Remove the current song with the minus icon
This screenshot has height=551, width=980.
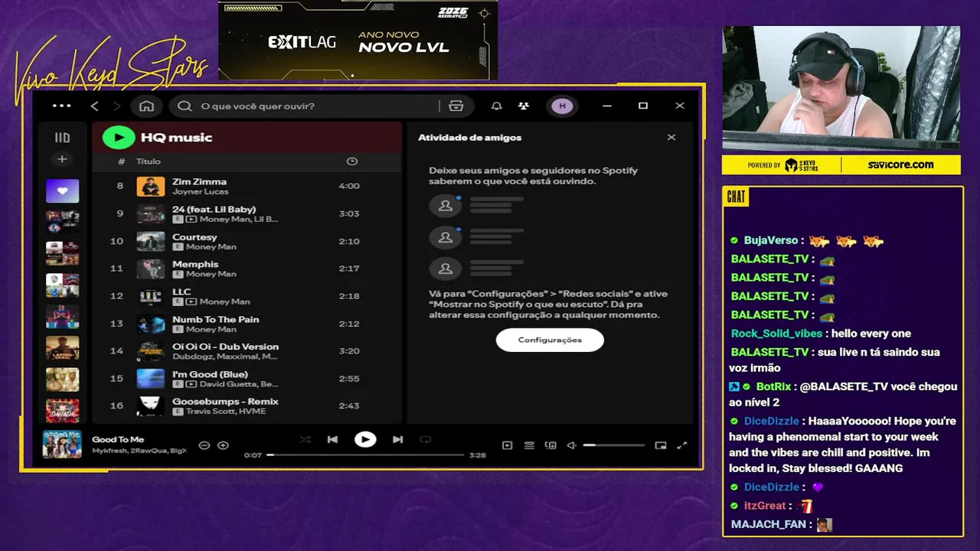pos(204,445)
